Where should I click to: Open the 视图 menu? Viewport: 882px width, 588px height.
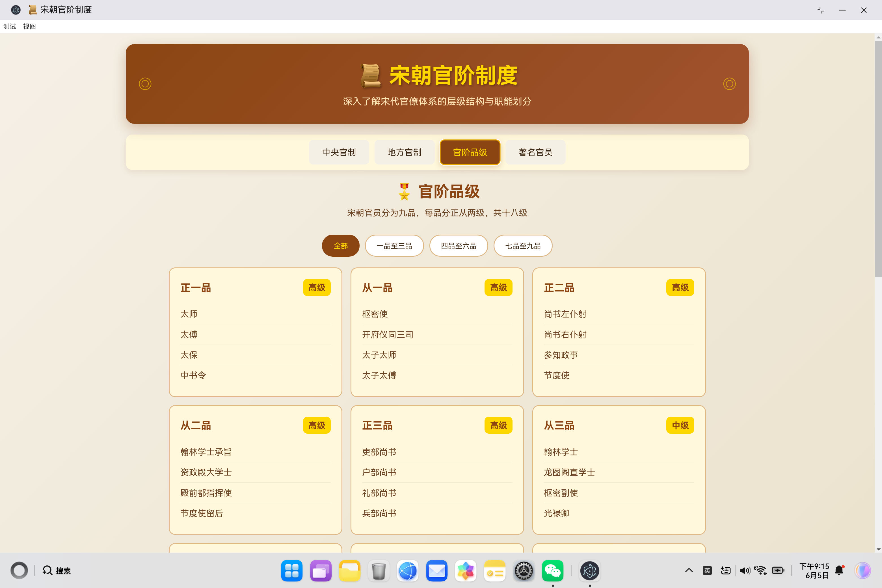(29, 26)
